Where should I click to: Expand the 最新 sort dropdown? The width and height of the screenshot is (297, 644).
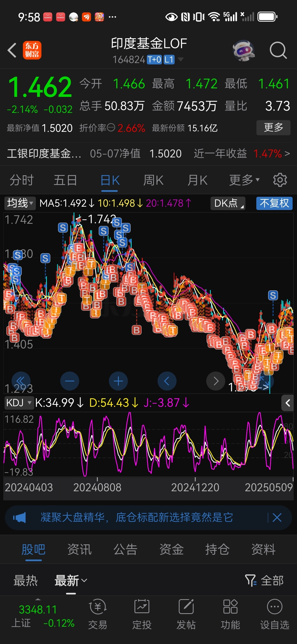tap(71, 580)
